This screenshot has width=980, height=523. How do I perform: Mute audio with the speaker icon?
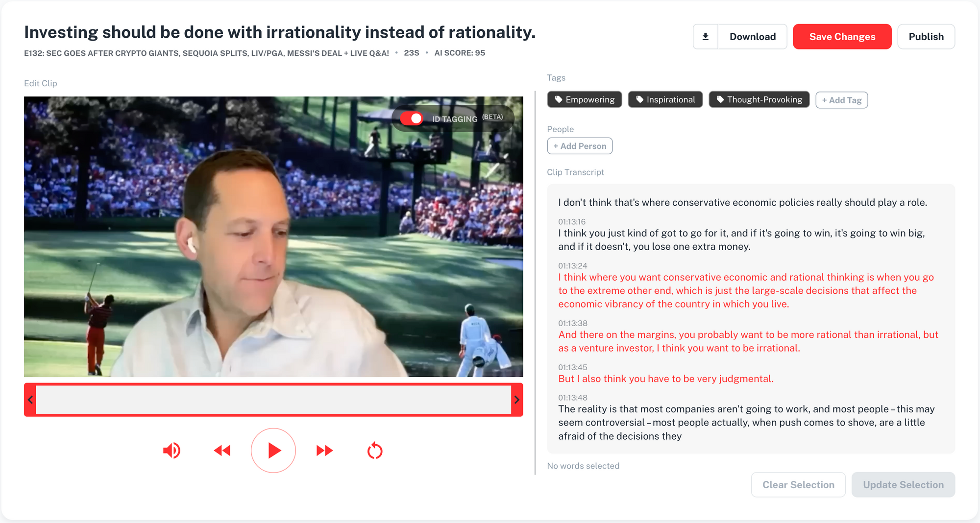(172, 451)
